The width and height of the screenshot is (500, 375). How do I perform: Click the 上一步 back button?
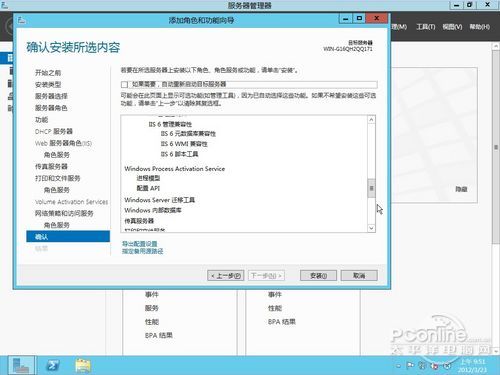[x=226, y=276]
